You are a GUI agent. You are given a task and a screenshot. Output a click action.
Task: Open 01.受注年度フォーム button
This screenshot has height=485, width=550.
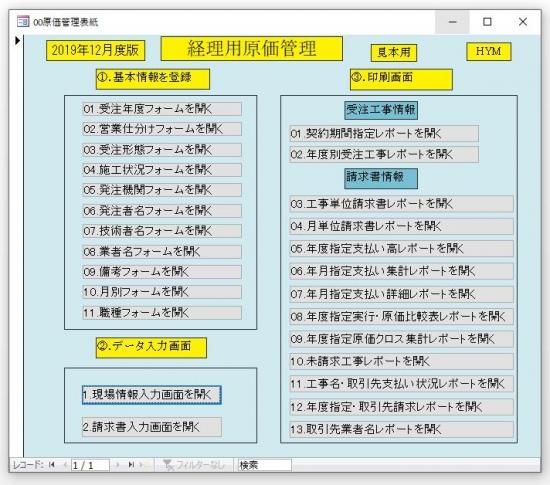(162, 109)
